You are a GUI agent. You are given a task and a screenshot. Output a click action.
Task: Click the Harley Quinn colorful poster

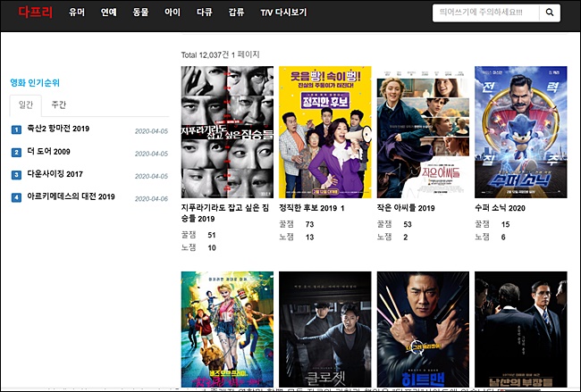click(227, 329)
